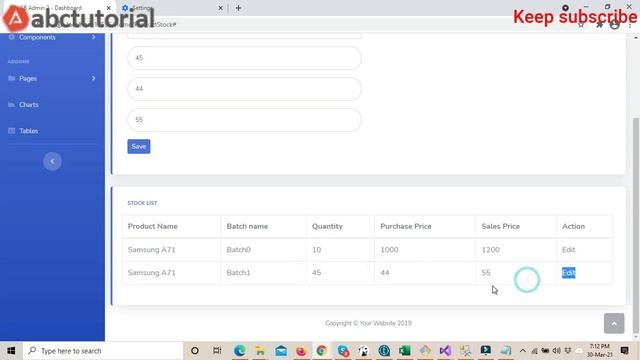The height and width of the screenshot is (360, 640).
Task: Open the volume control in tray
Action: click(x=556, y=351)
